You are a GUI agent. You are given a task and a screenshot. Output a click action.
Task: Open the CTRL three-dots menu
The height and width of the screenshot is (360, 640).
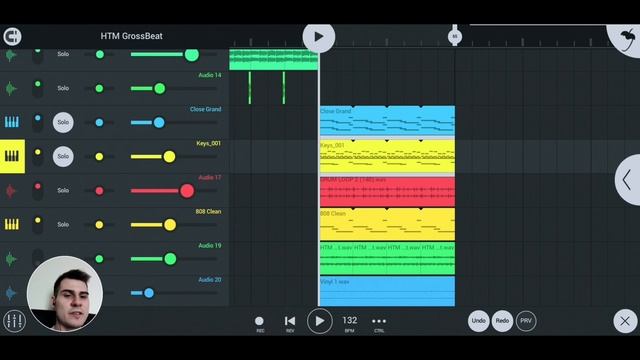379,322
